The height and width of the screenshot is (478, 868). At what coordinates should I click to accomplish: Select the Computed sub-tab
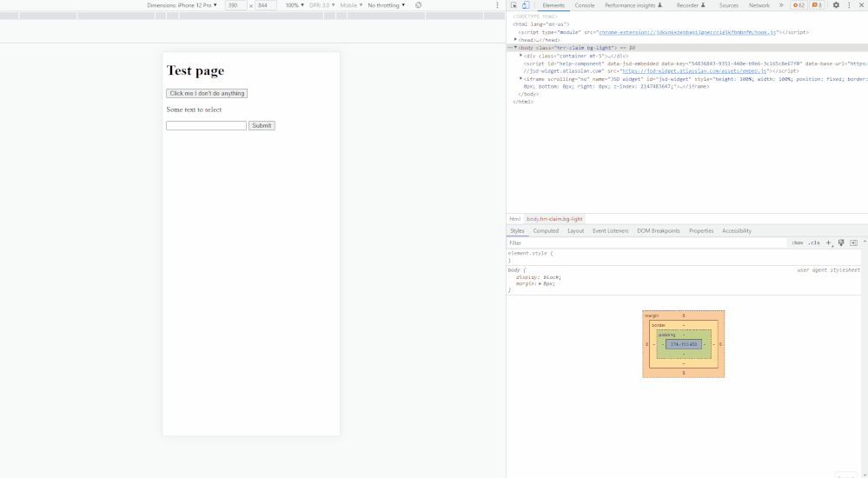(x=546, y=231)
